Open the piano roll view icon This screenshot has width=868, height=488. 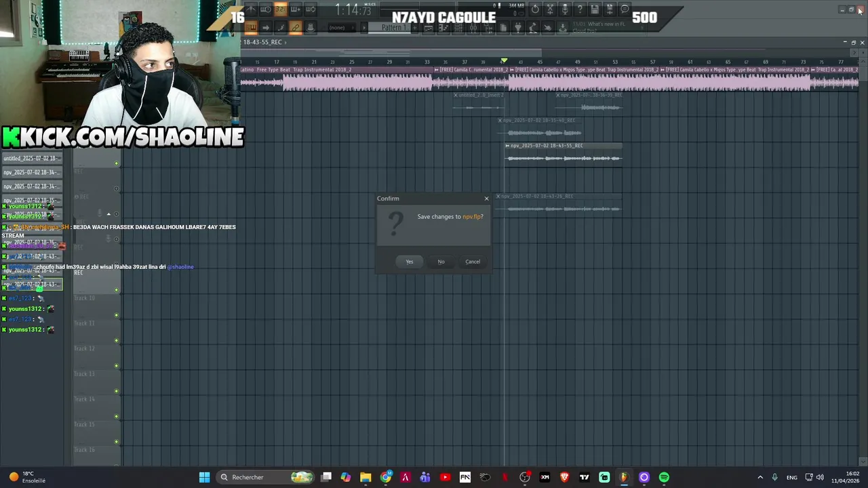(443, 27)
